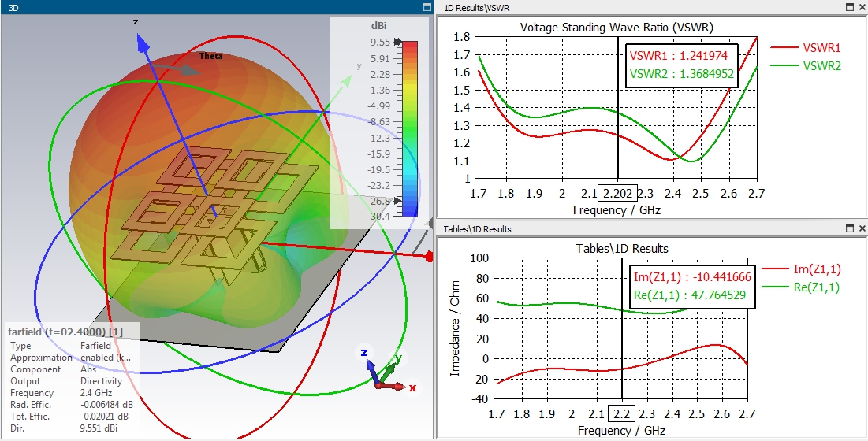Viewport: 868px width, 441px height.
Task: Select the VSWR1 legend entry
Action: 804,47
